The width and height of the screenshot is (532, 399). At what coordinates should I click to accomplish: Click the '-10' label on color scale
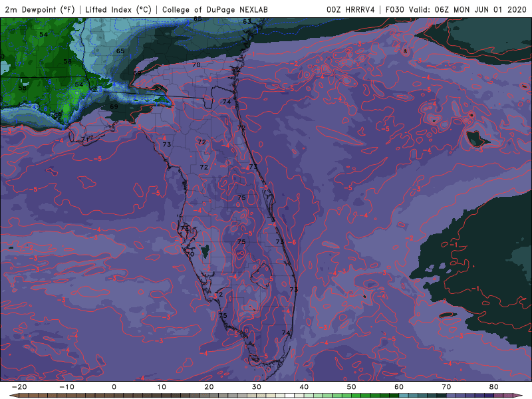tap(66, 387)
